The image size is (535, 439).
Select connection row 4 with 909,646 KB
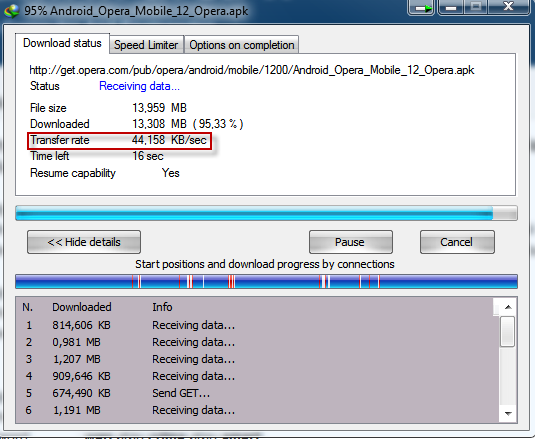tap(258, 376)
